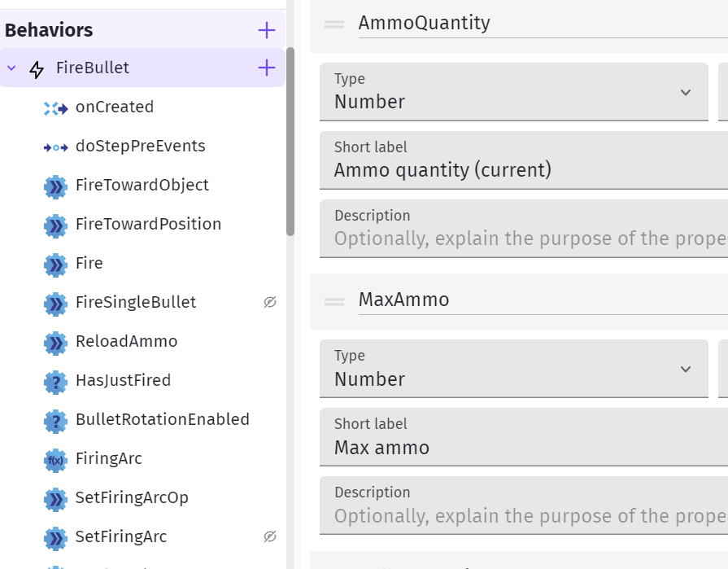Open the Type dropdown for MaxAmmo
Image resolution: width=728 pixels, height=569 pixels.
(514, 369)
